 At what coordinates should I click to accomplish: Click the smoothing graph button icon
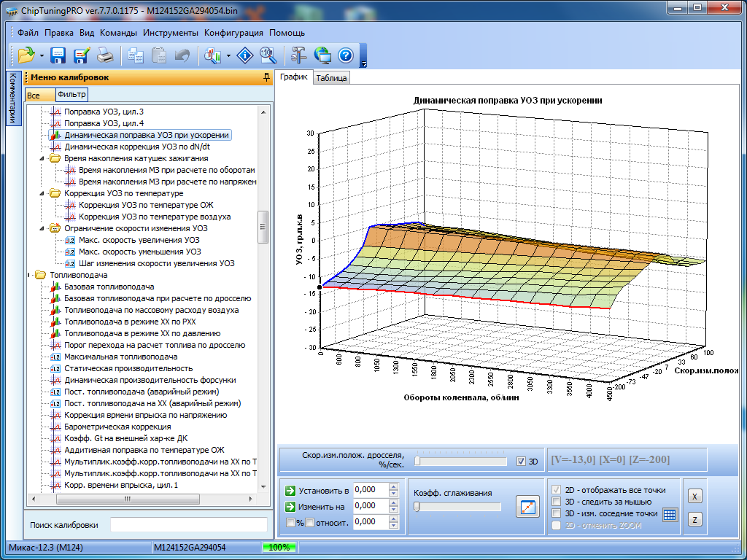tap(527, 506)
